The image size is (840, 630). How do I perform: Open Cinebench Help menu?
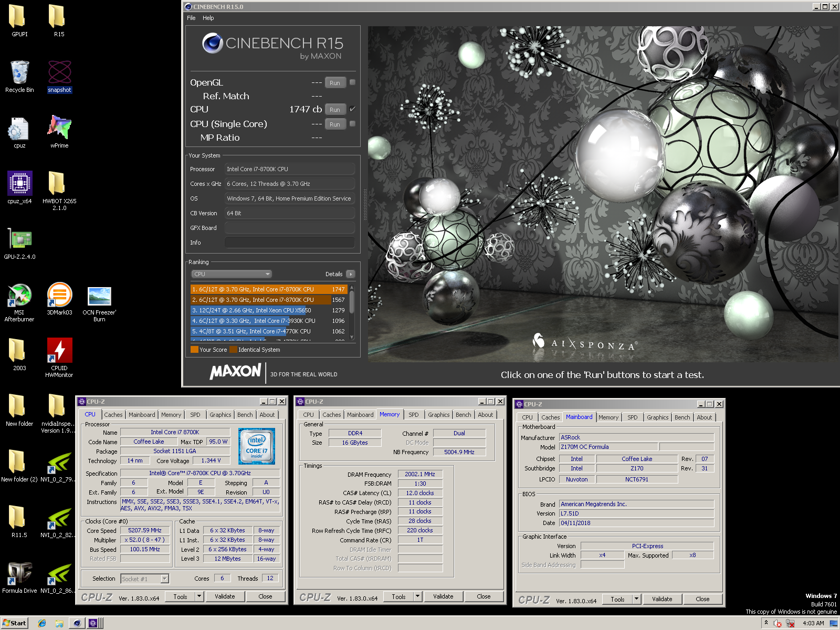[x=208, y=18]
